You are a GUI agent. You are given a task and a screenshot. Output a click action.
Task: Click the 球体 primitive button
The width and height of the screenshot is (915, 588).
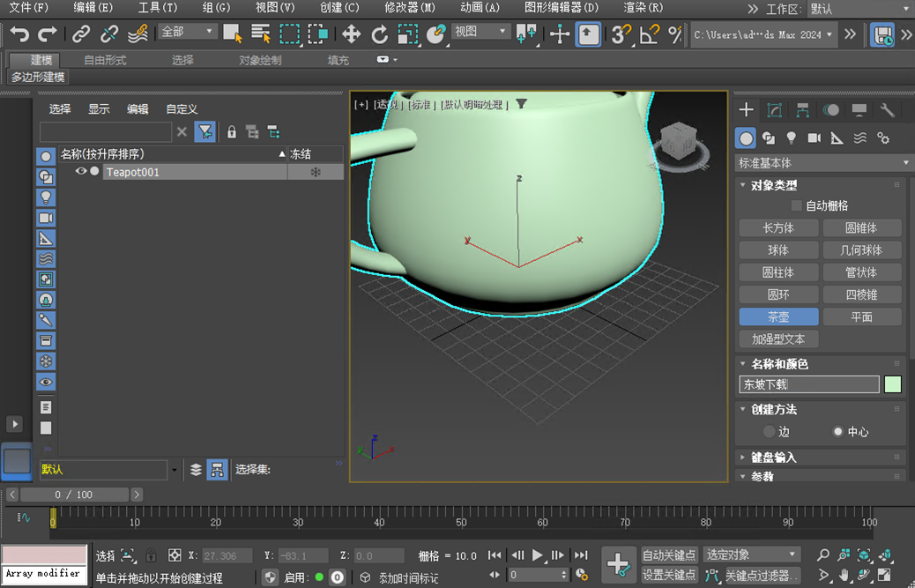pyautogui.click(x=778, y=250)
